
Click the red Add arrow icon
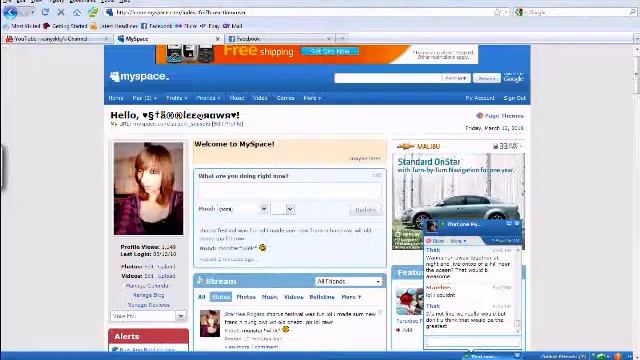coord(398,330)
